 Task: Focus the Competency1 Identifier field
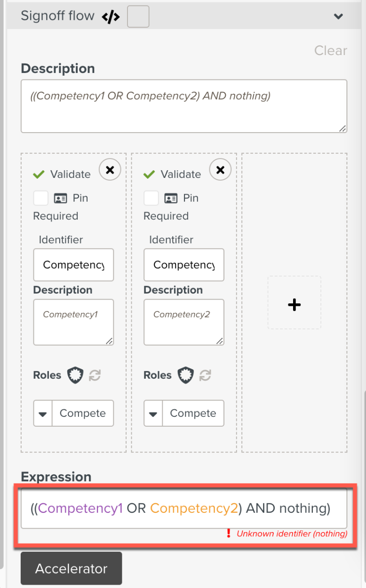click(73, 265)
